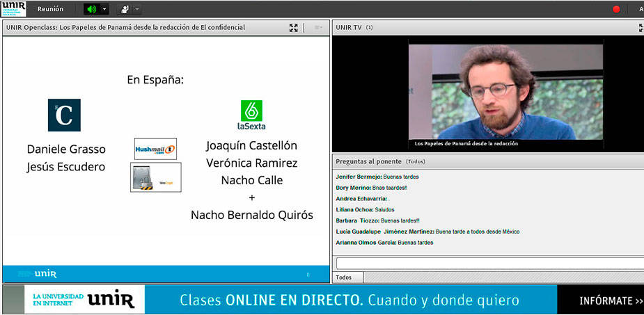The width and height of the screenshot is (644, 315).
Task: Maximize the Openclass share pod to full screen
Action: tap(293, 28)
